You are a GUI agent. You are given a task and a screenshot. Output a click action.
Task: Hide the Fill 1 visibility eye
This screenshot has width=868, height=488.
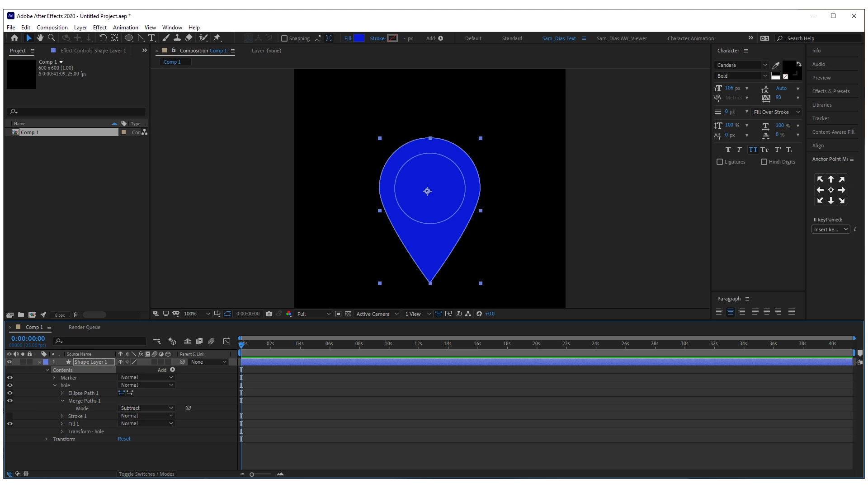pos(9,424)
